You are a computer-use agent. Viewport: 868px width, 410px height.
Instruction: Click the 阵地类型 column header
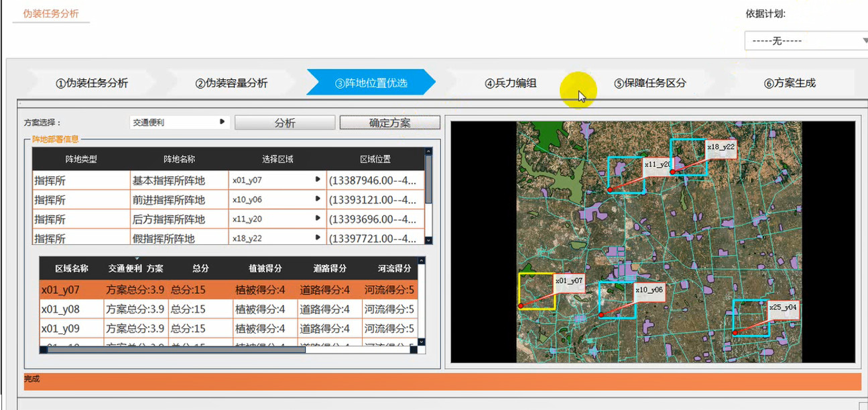(x=81, y=159)
